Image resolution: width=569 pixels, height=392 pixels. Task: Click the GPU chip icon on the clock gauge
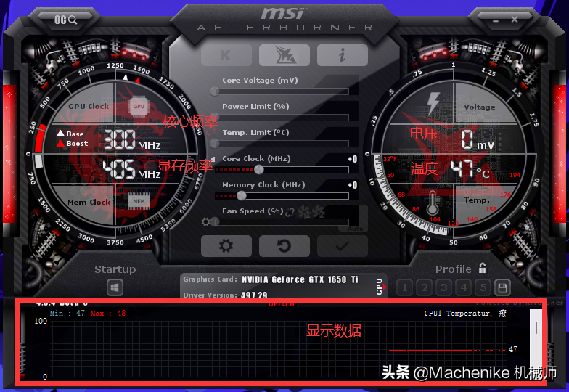(x=139, y=107)
